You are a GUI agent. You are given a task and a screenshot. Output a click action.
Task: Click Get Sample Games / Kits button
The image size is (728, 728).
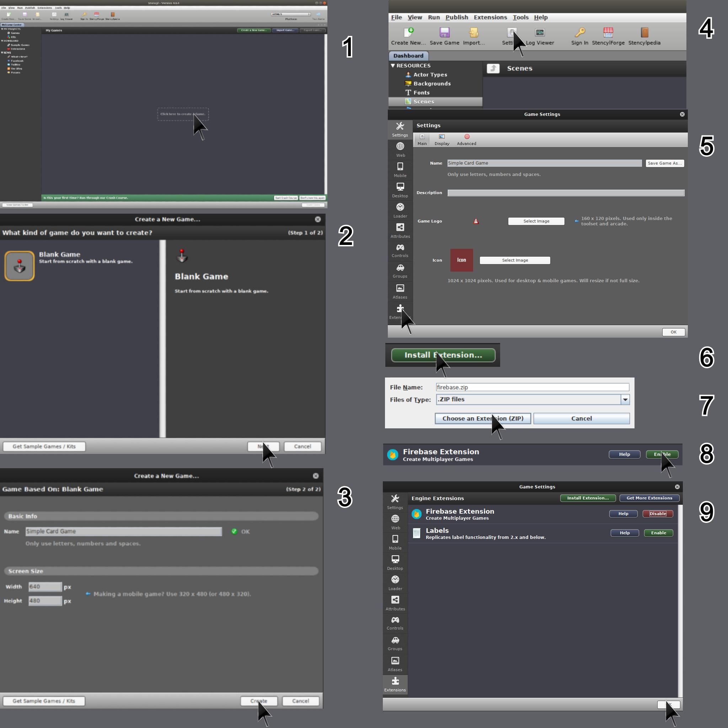44,446
